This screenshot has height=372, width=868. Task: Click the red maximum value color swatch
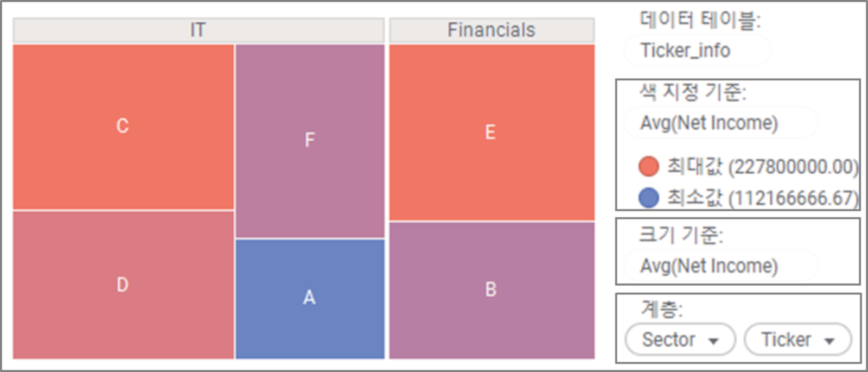pyautogui.click(x=649, y=166)
